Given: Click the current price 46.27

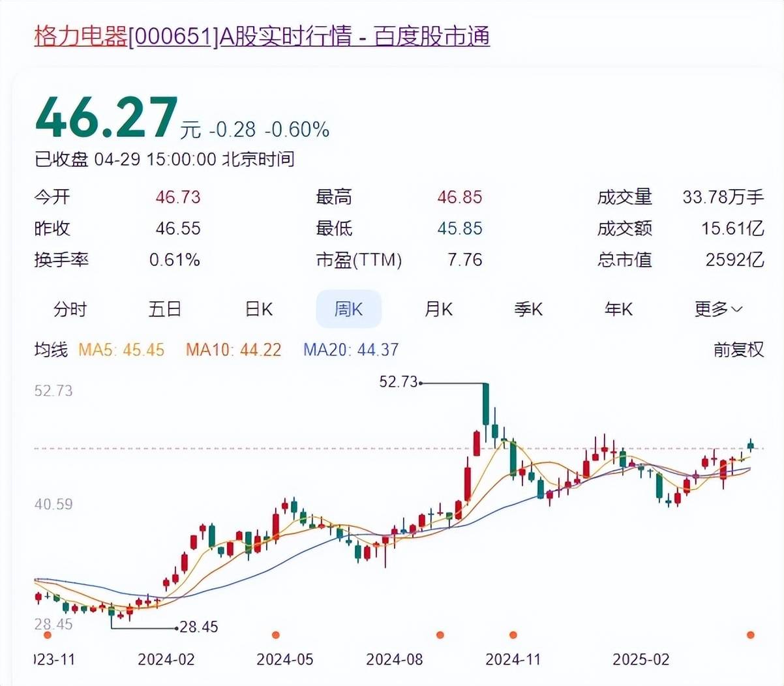Looking at the screenshot, I should tap(106, 117).
